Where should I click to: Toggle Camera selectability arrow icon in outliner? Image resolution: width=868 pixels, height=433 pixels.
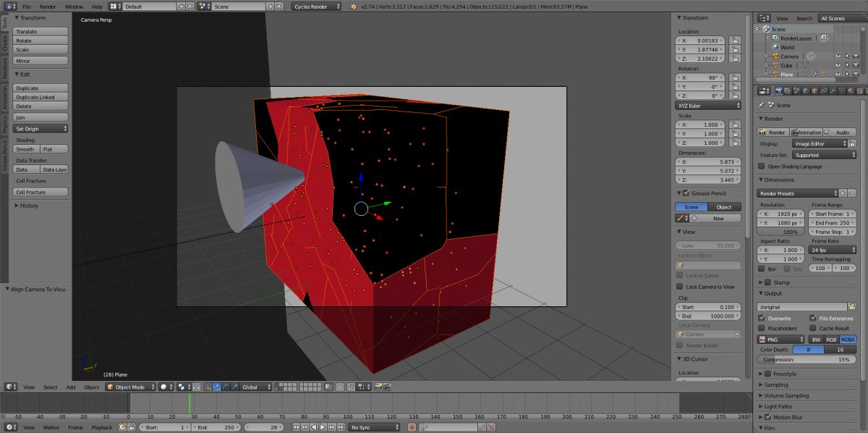click(x=847, y=56)
